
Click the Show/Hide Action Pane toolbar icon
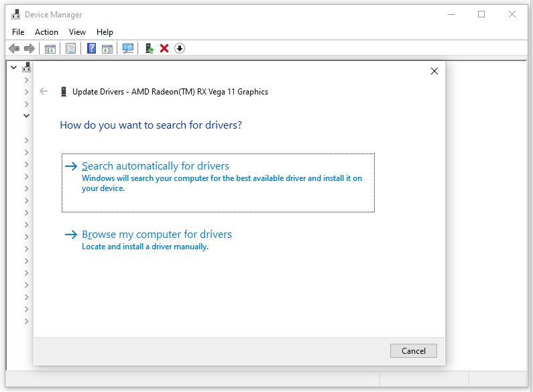tap(107, 48)
